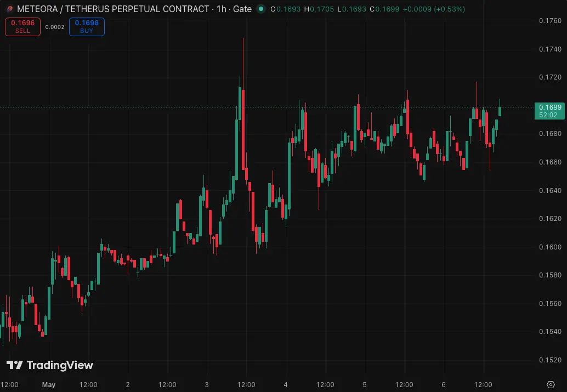Viewport: 567px width, 392px height.
Task: Click the date 5 label on time axis
Action: (365, 385)
